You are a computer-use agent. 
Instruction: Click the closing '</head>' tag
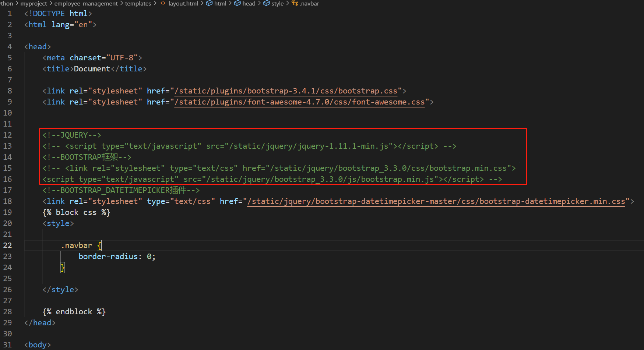pos(40,323)
